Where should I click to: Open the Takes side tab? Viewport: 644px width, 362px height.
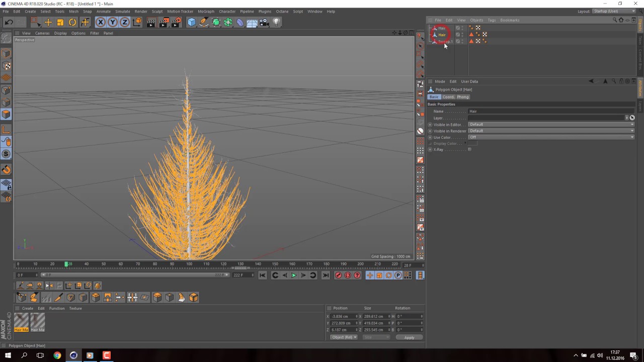640,40
